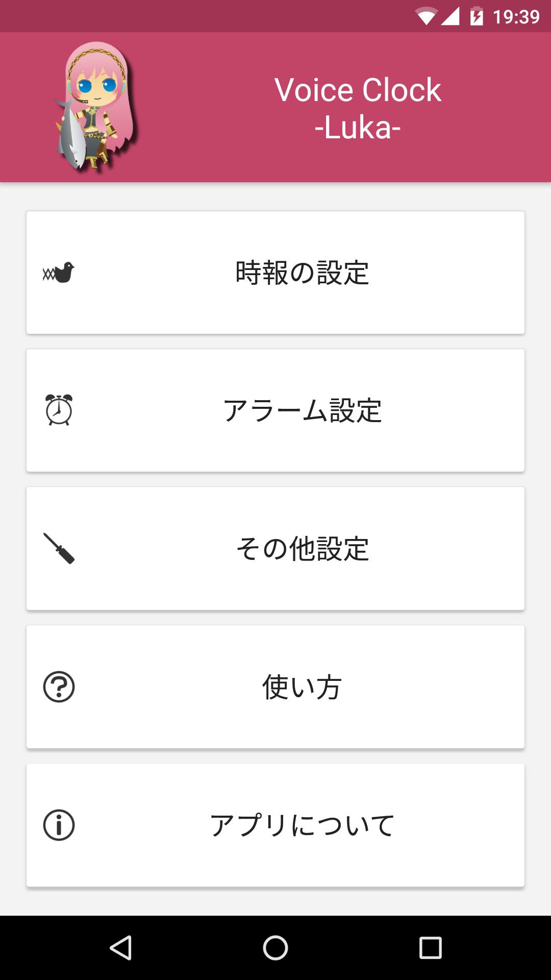Tap the pink header banner area
The height and width of the screenshot is (980, 551).
click(x=275, y=107)
